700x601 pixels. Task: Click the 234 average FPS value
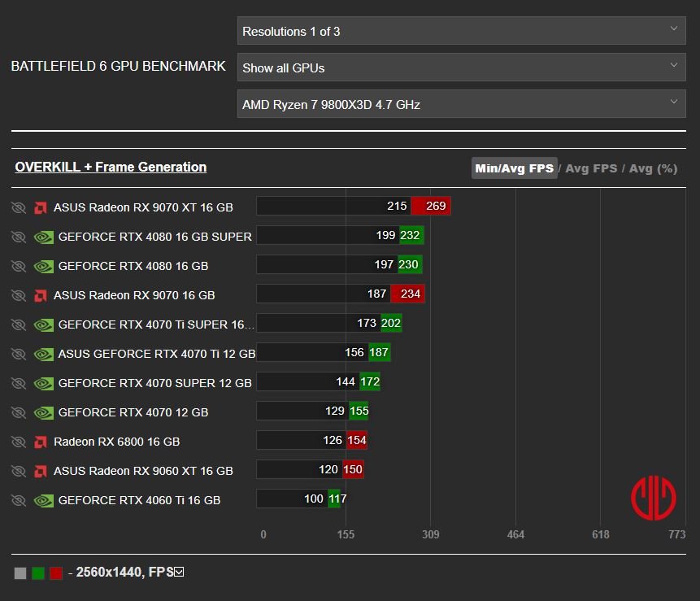411,294
